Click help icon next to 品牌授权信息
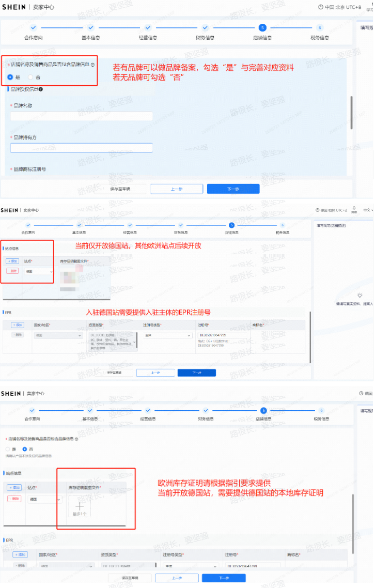Screen dimensions: 375x588 40,89
